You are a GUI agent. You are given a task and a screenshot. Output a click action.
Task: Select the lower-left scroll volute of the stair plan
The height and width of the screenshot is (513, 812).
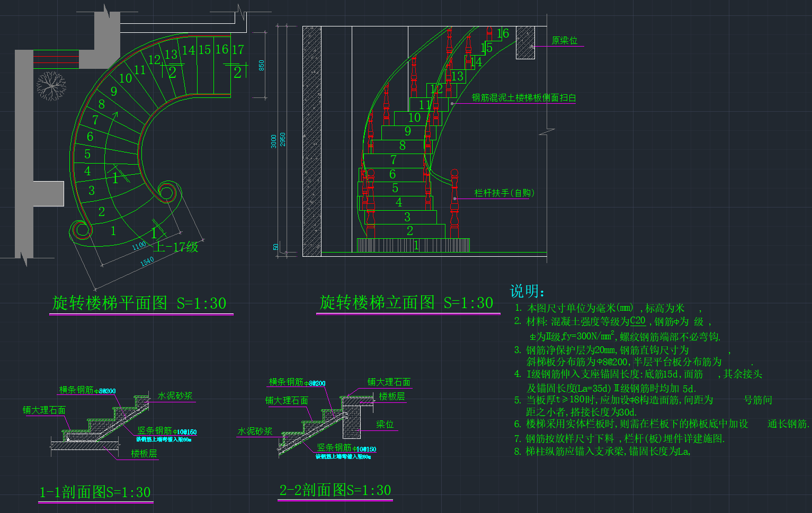pyautogui.click(x=82, y=230)
